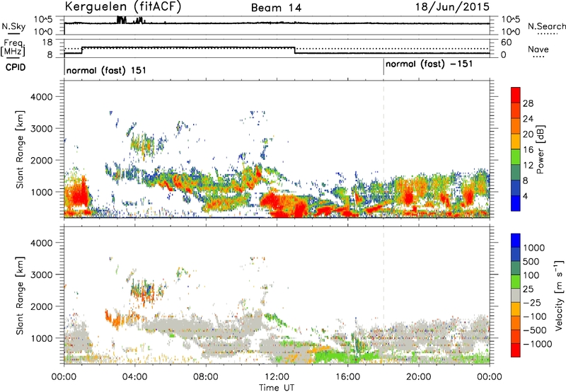The image size is (566, 392).
Task: Click the noise spike near 03:00 in N.Sky plot
Action: click(x=122, y=20)
